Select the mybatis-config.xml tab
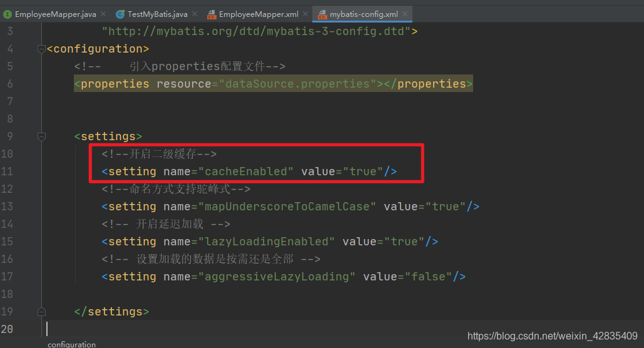This screenshot has width=644, height=348. pyautogui.click(x=364, y=14)
